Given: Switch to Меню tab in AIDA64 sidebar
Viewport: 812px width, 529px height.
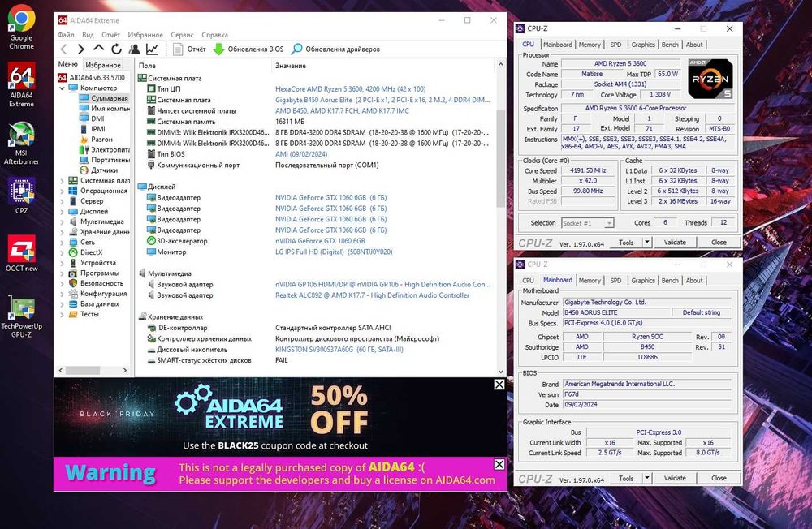Looking at the screenshot, I should (68, 64).
